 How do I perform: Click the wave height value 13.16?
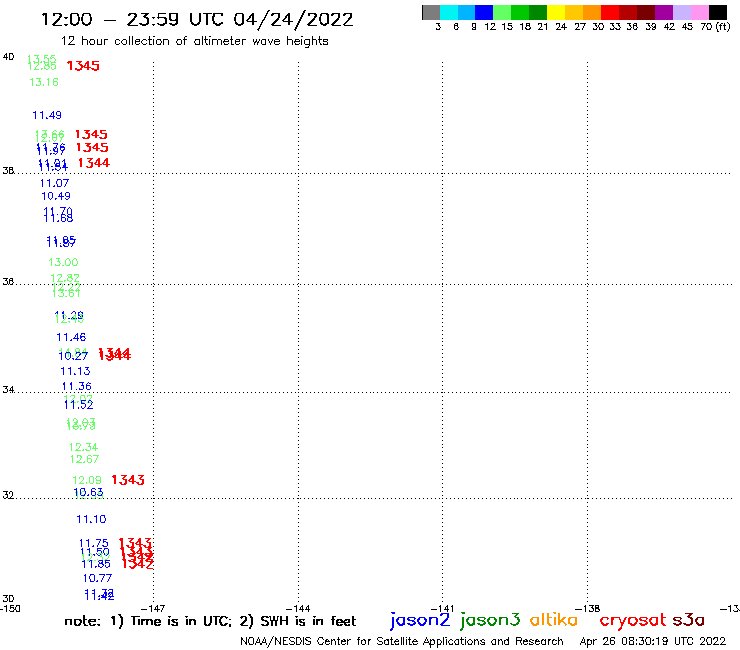point(44,82)
